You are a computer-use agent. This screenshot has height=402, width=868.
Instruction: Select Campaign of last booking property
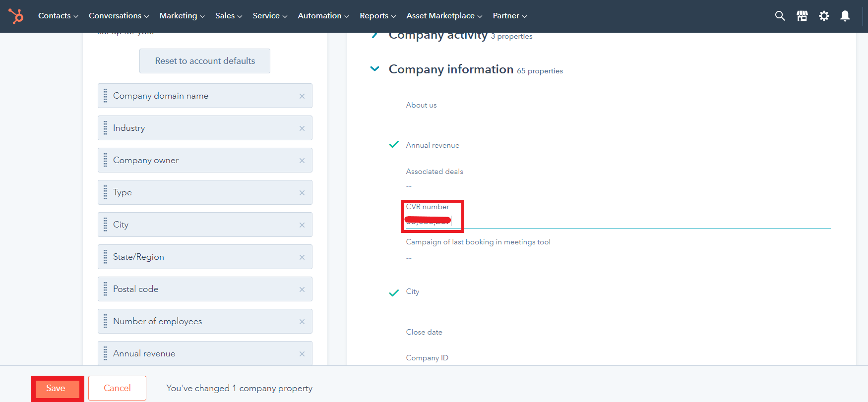(478, 242)
